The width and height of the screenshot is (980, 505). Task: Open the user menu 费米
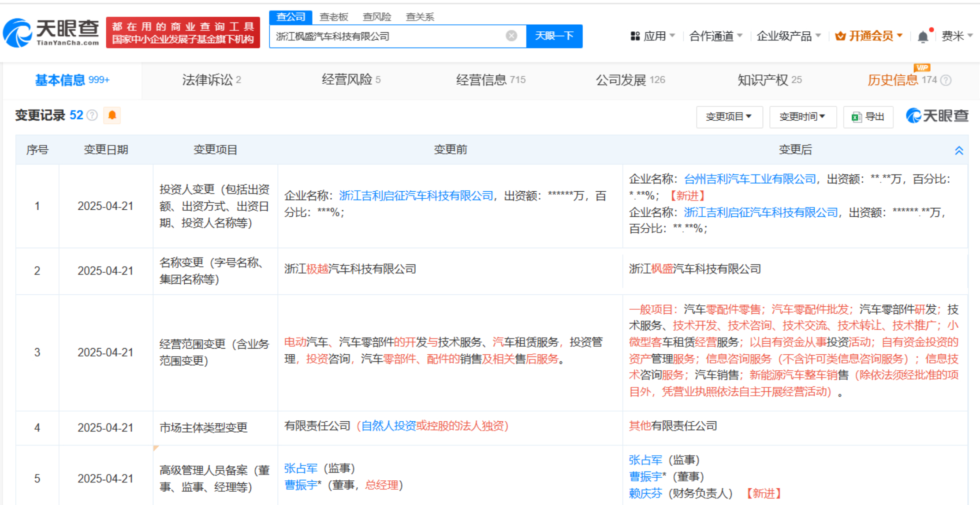(957, 36)
